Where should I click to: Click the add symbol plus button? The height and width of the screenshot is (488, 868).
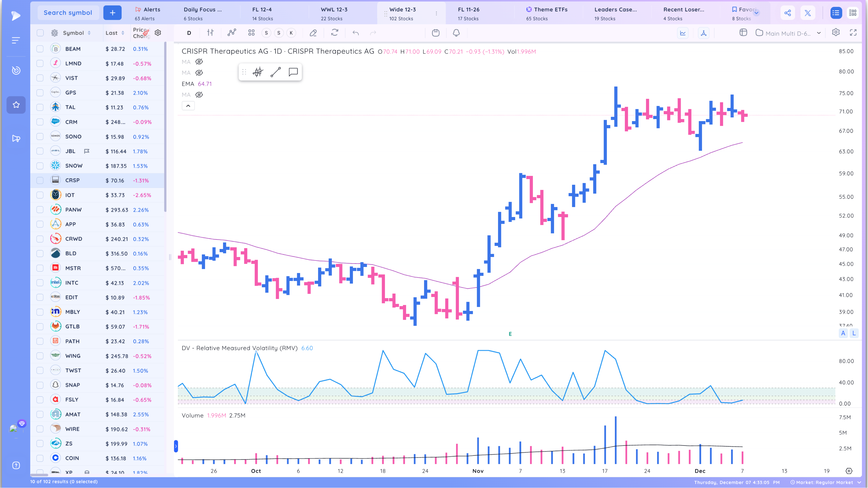pos(112,13)
